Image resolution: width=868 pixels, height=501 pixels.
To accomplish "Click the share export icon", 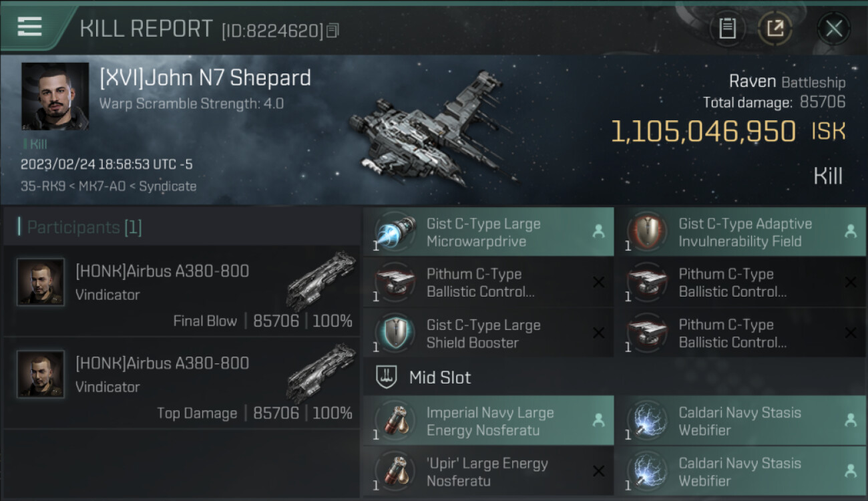I will 775,28.
